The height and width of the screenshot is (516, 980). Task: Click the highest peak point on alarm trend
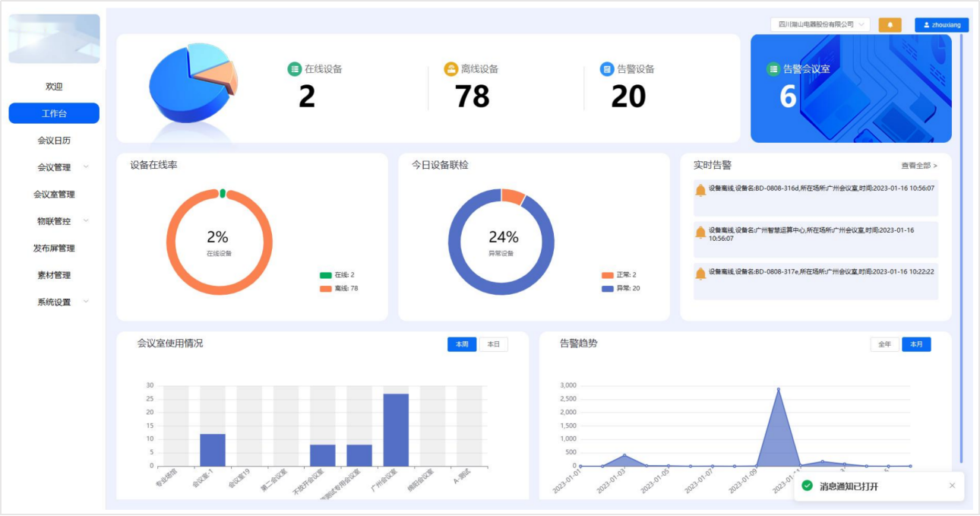tap(778, 389)
